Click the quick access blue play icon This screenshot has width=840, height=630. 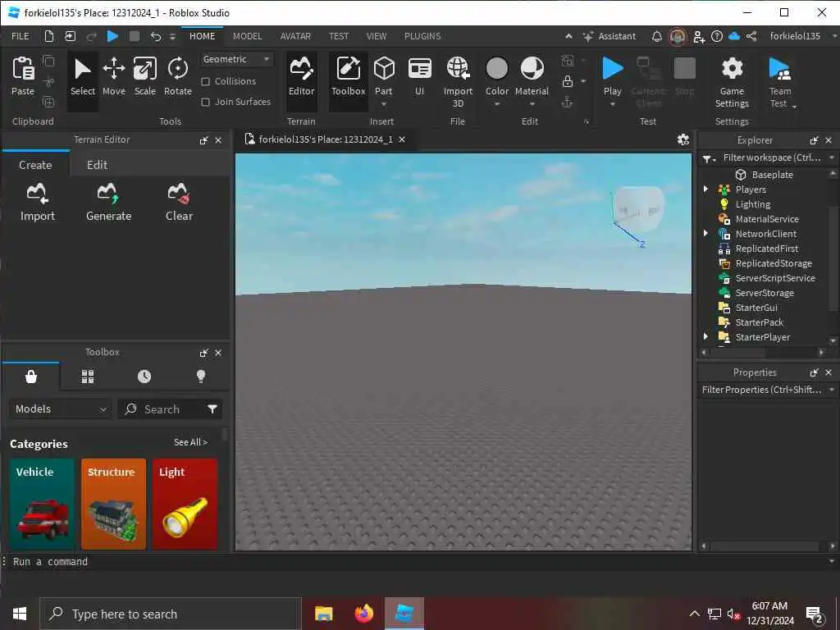[x=112, y=36]
